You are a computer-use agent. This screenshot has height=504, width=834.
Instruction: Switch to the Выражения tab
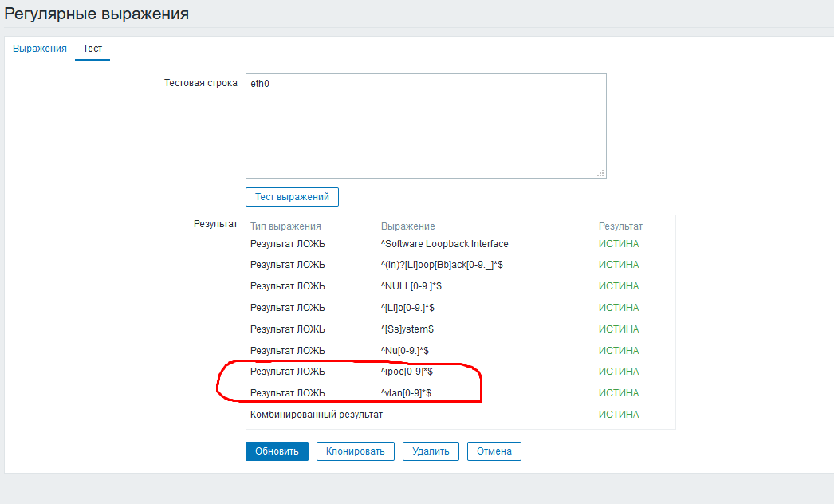coord(39,49)
